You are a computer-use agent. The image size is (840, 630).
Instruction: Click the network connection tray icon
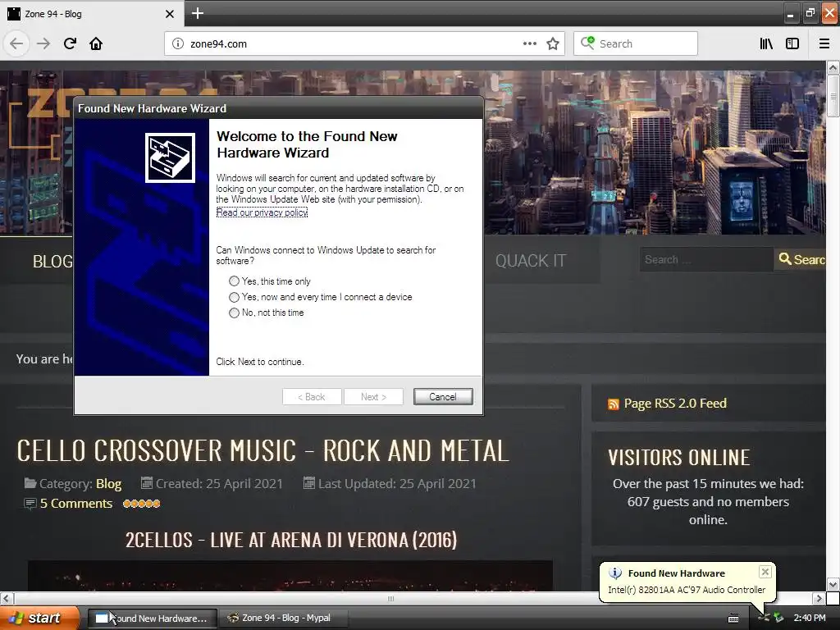(x=779, y=619)
